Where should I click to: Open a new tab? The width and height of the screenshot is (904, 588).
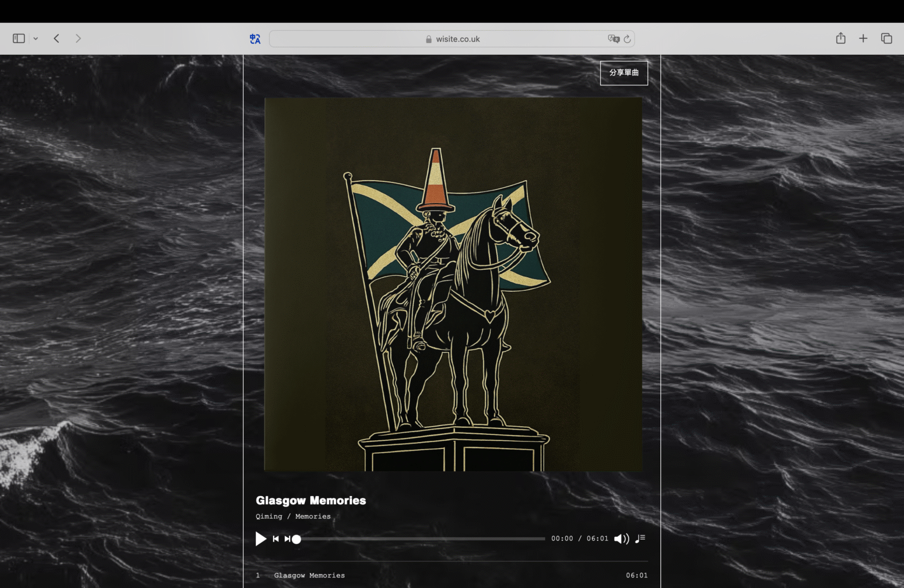[863, 38]
